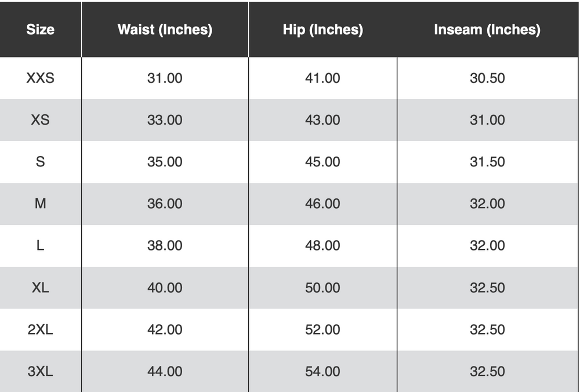The image size is (580, 392).
Task: Click the 2XL hip value 52.00
Action: (322, 329)
